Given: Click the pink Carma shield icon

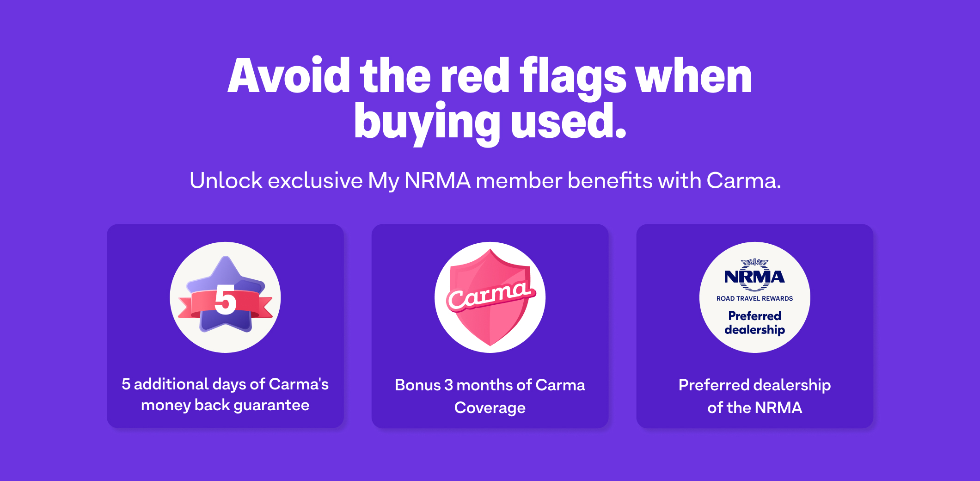Looking at the screenshot, I should tap(490, 297).
